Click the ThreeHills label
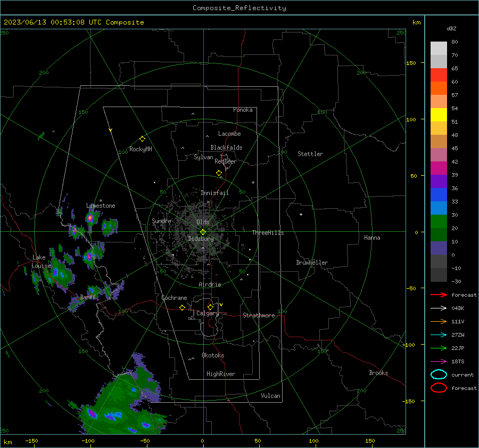479x448 pixels. 268,233
